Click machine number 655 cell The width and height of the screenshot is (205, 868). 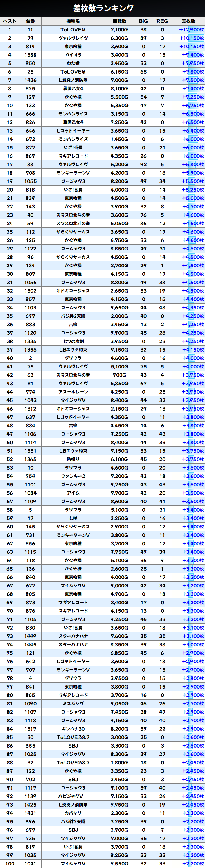coord(30,746)
